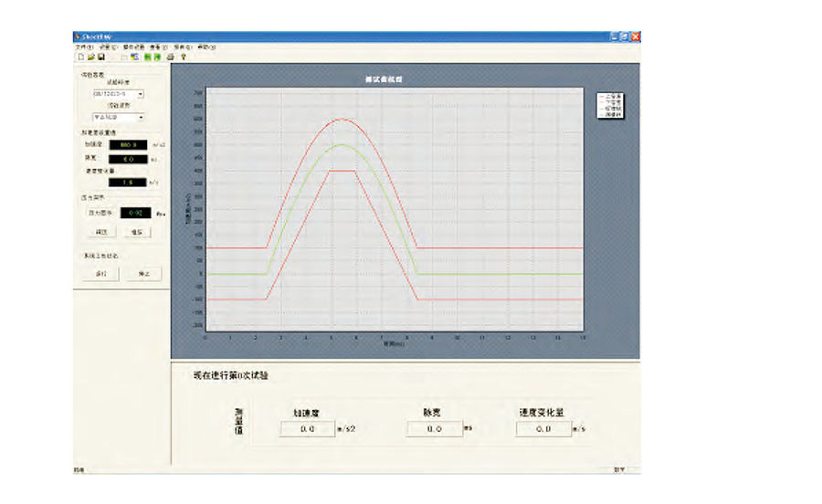Open the 文件 (File) menu
This screenshot has width=822, height=504.
[x=83, y=46]
